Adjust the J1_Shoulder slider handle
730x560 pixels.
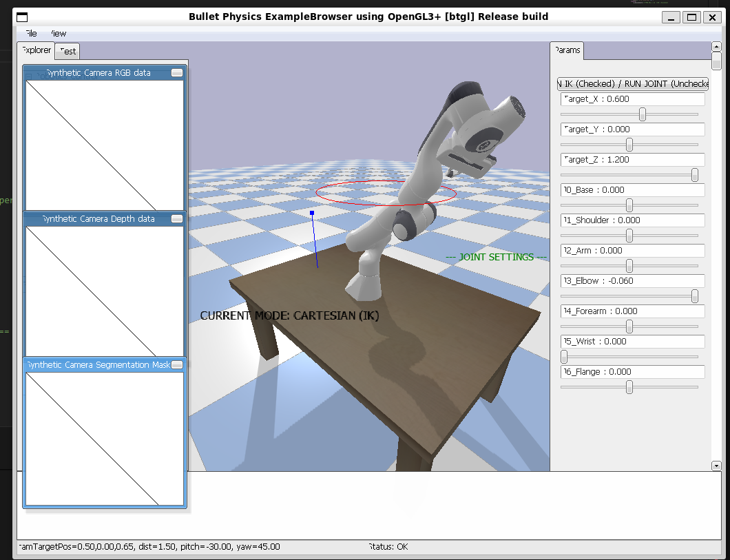[x=629, y=236]
